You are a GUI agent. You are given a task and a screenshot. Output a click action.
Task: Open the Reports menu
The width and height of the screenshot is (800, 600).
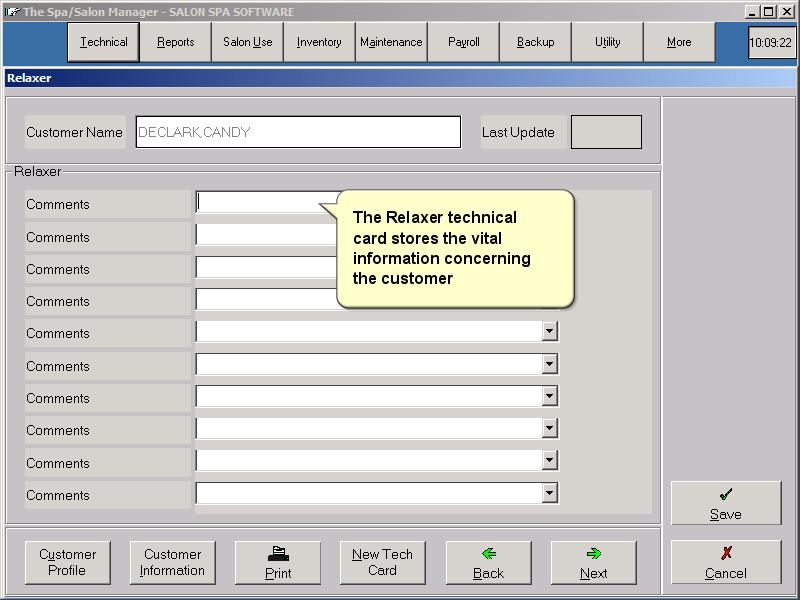click(x=176, y=42)
